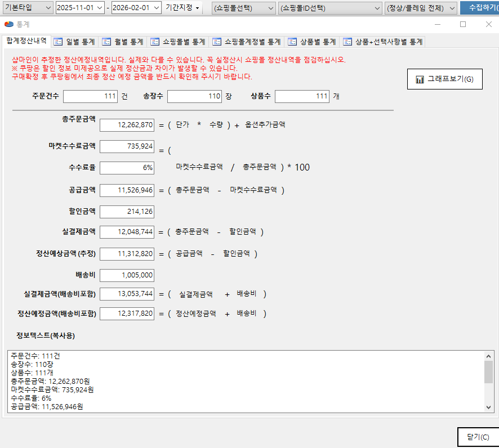Viewport: 499px width, 448px height.
Task: Click the 총주문금액 value field
Action: pyautogui.click(x=127, y=125)
